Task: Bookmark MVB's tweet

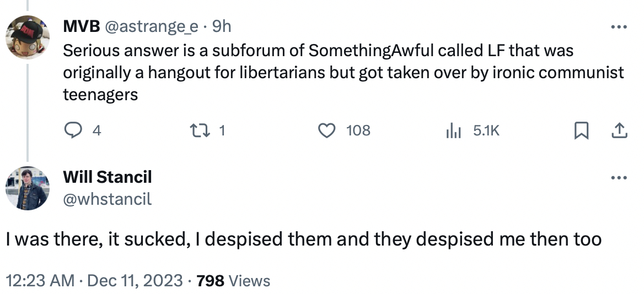Action: pos(581,130)
